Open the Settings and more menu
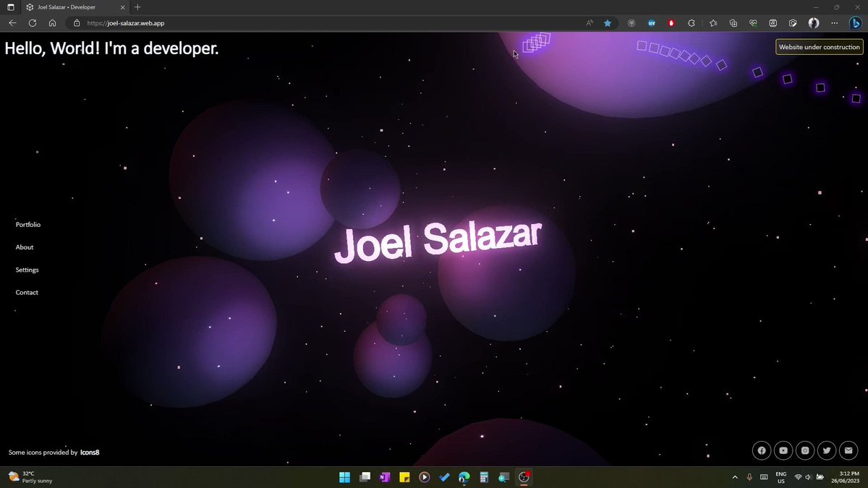 point(834,22)
